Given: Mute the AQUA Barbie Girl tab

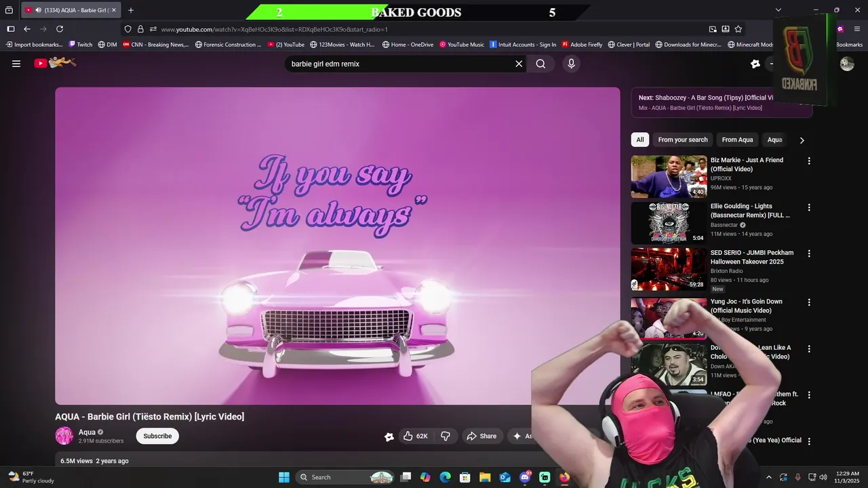Looking at the screenshot, I should pos(38,10).
